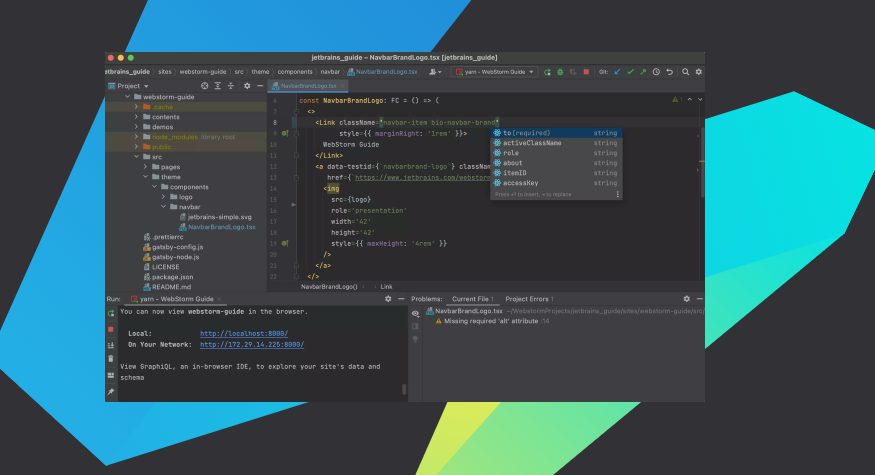Pin tab icon in Run panel
Screen dimensions: 875x475
(110, 391)
